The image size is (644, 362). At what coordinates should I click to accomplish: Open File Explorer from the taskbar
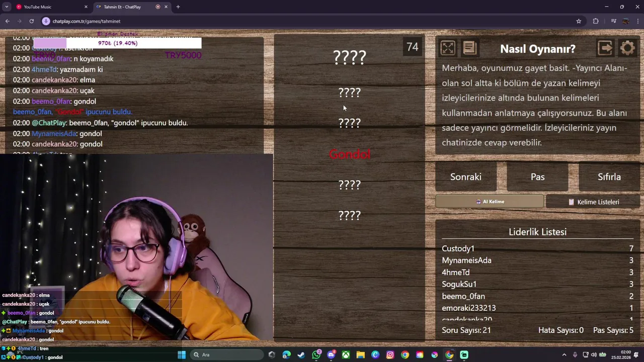coord(360,355)
